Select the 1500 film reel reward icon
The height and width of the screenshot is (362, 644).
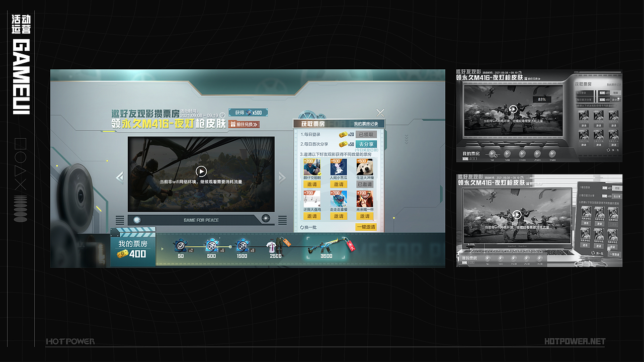click(x=243, y=245)
